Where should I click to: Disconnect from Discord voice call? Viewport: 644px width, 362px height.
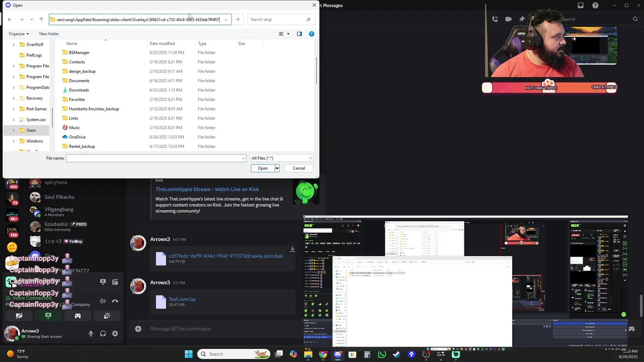click(x=115, y=301)
